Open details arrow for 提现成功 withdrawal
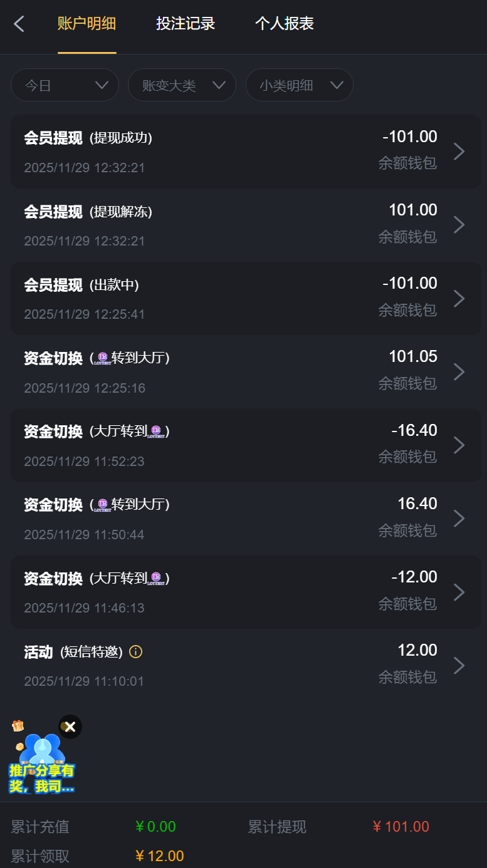 tap(459, 152)
